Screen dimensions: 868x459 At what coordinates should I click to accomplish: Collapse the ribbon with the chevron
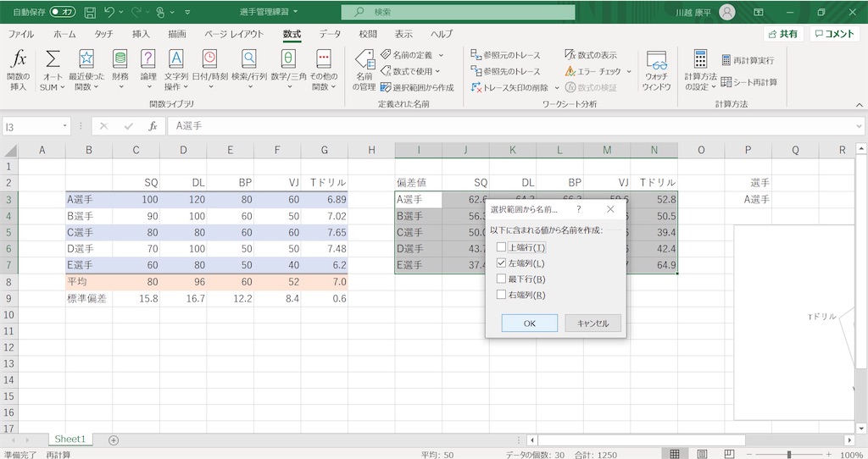(x=860, y=104)
